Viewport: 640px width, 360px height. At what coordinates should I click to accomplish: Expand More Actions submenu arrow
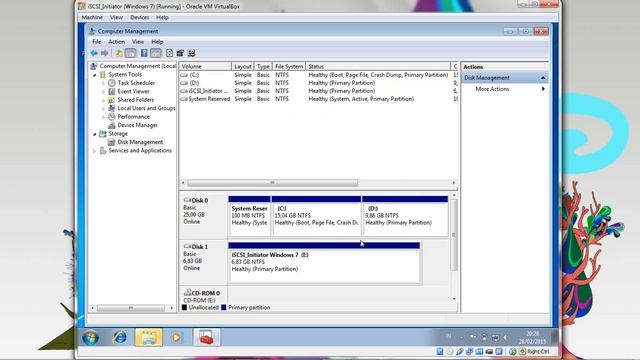543,89
